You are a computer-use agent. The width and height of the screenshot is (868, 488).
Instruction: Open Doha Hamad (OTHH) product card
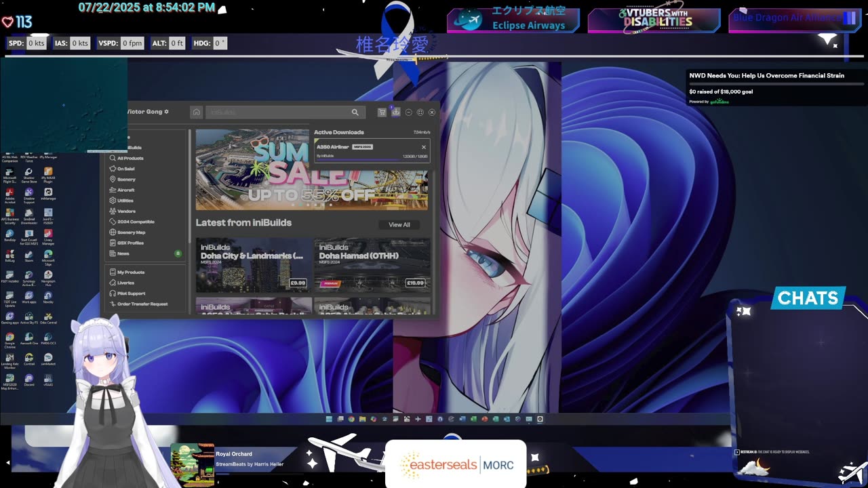tap(372, 265)
